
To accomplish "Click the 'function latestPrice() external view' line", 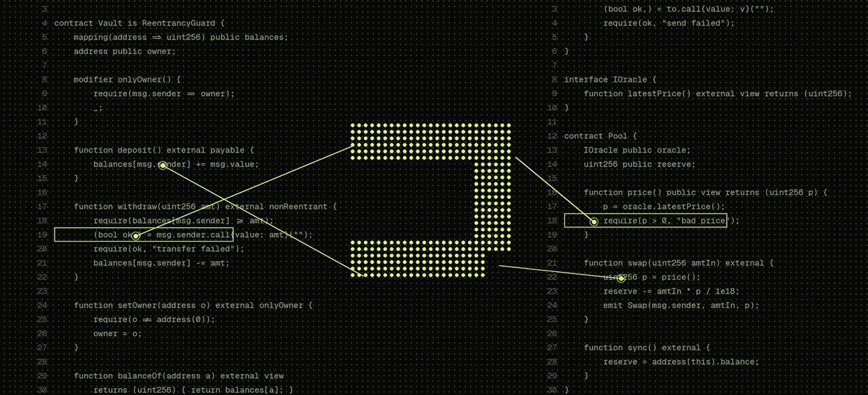I will coord(718,93).
